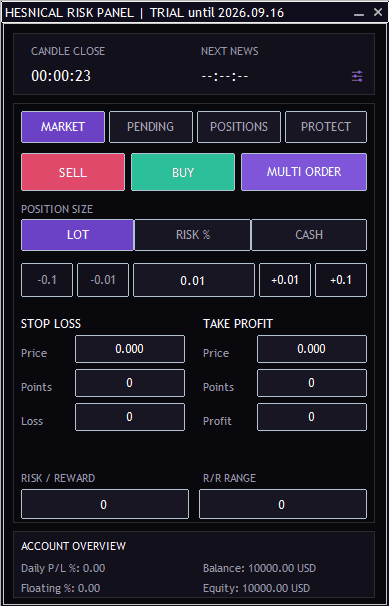Click the ACCOUNT OVERVIEW heading
Image resolution: width=389 pixels, height=606 pixels.
tap(73, 546)
